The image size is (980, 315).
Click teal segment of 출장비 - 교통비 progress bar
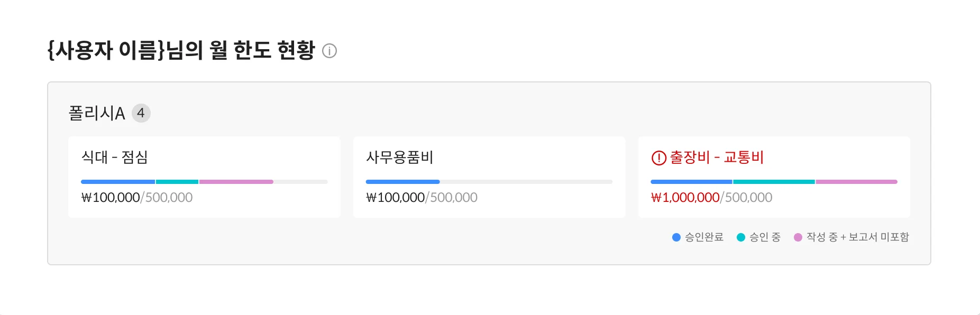click(774, 182)
